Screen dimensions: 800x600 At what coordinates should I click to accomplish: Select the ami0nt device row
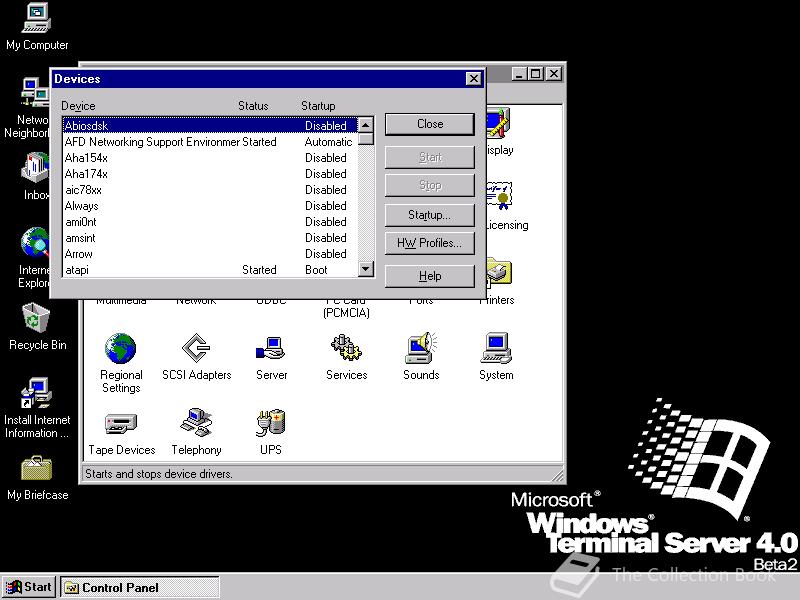click(210, 222)
